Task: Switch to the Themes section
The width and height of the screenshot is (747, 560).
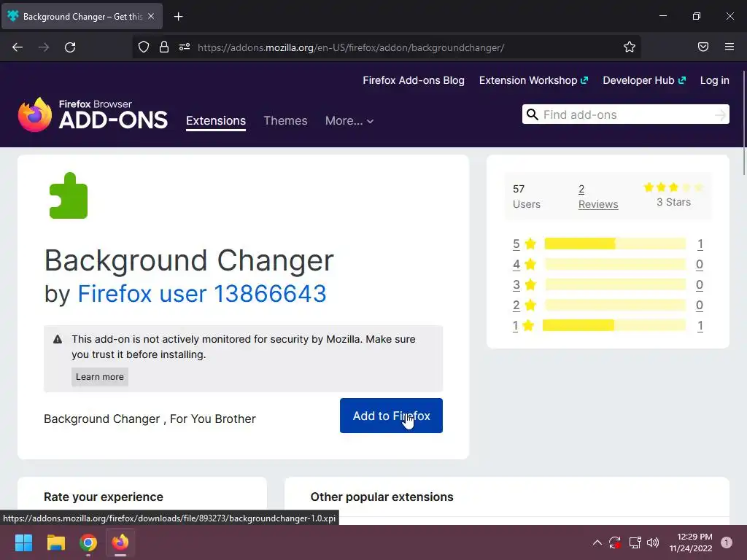Action: (285, 121)
